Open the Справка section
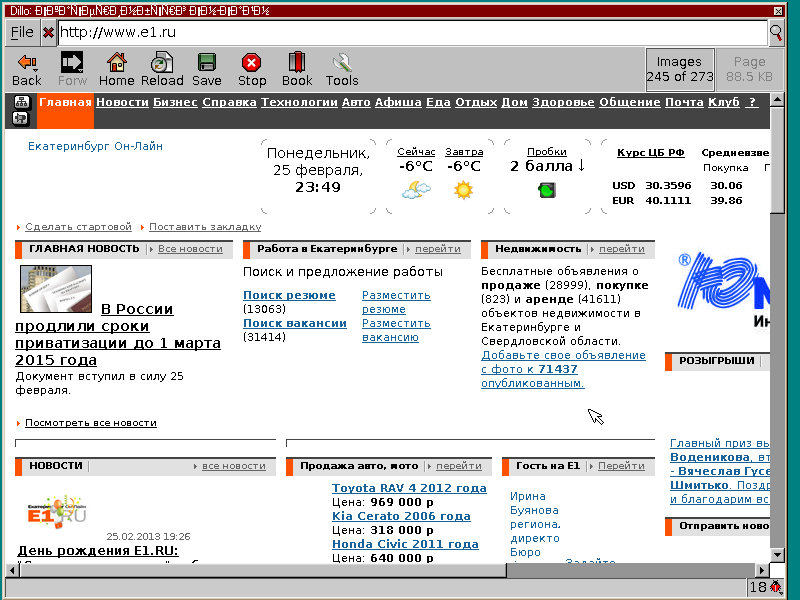 coord(229,102)
